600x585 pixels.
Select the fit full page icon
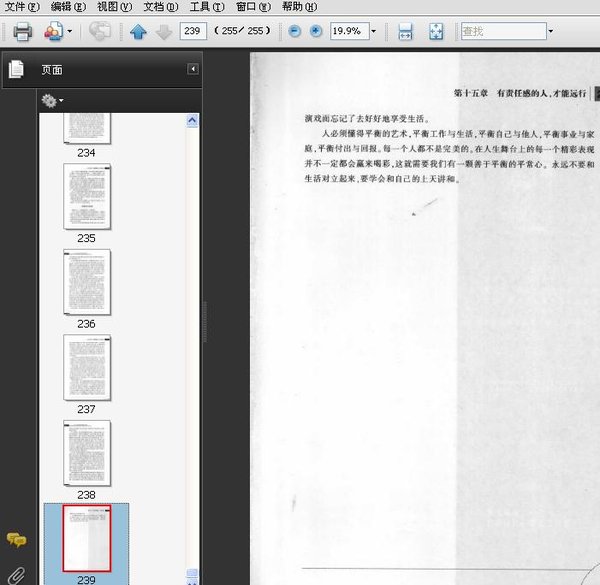coord(436,31)
